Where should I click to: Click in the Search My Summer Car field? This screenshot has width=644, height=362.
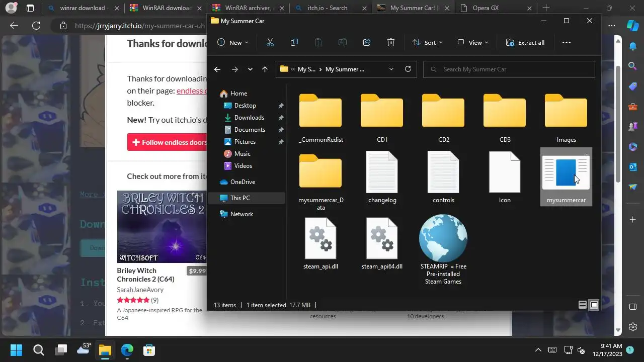tap(509, 69)
